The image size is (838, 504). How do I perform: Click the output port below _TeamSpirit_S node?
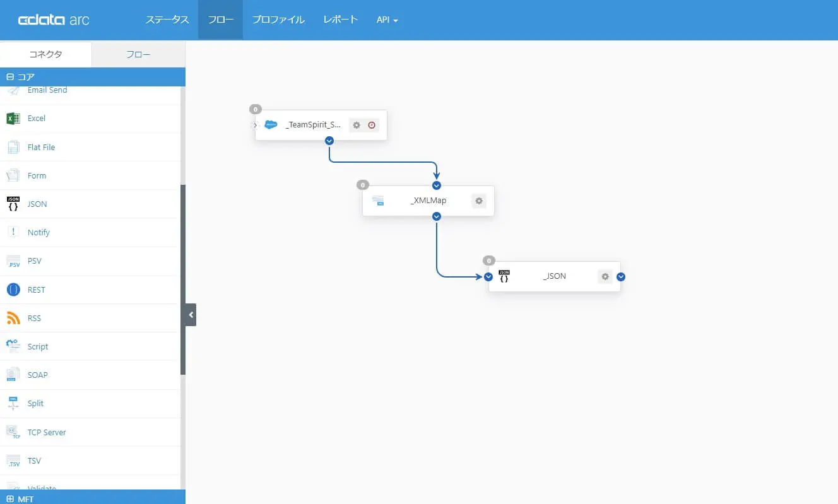pos(329,141)
